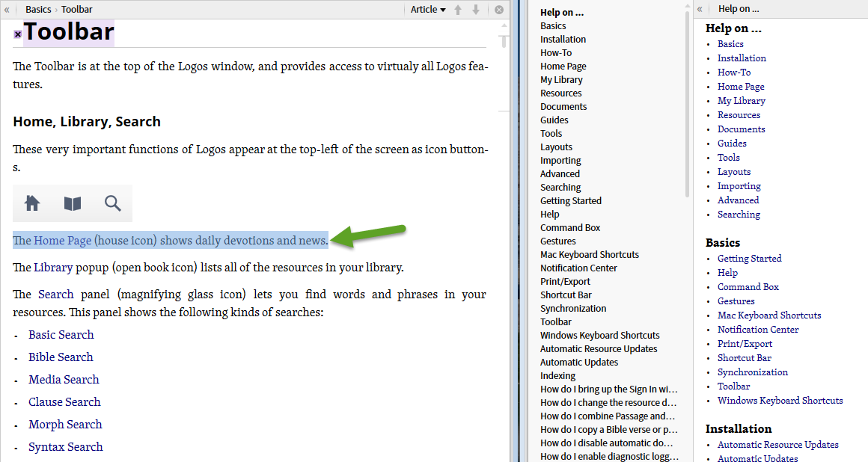Open Searching link in right Help panel
The width and height of the screenshot is (868, 462).
tap(739, 215)
